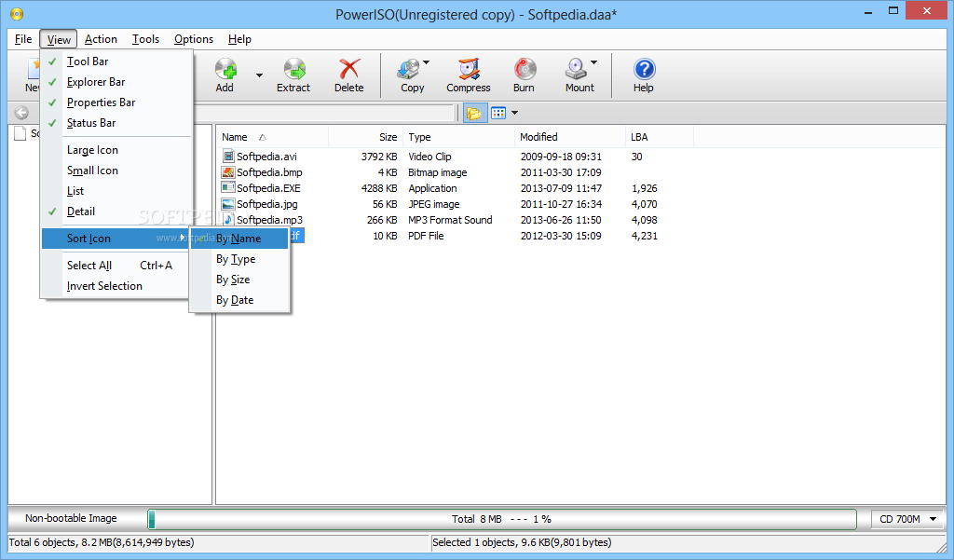Click the image capacity progress bar

502,519
